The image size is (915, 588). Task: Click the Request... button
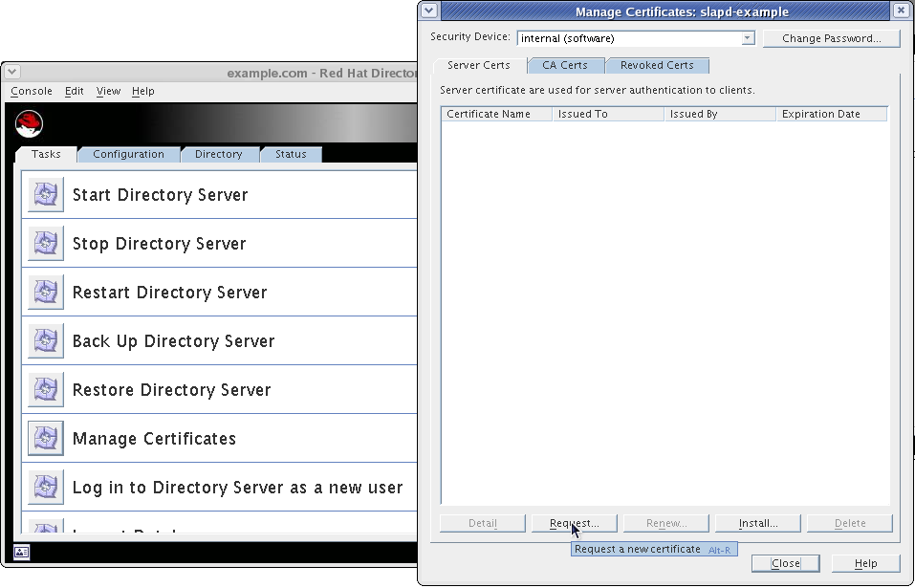tap(575, 523)
